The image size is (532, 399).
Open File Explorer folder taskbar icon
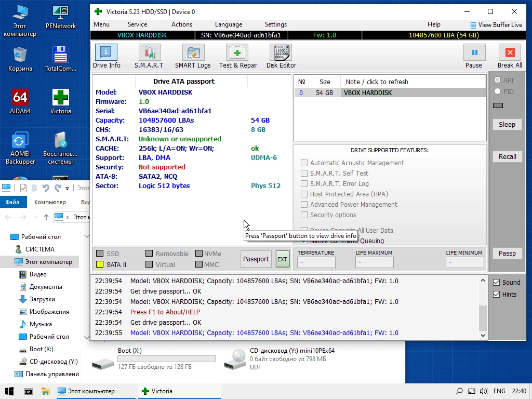tap(46, 391)
